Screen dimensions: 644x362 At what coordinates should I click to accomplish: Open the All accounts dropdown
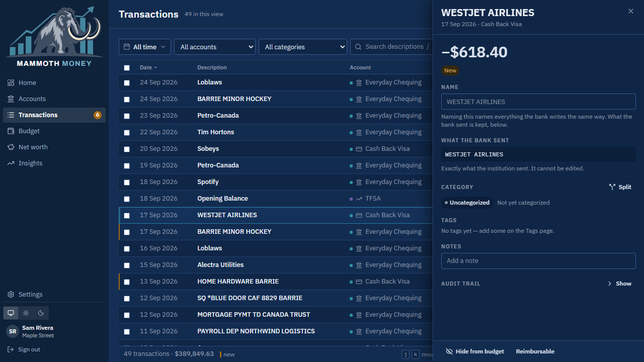click(215, 47)
